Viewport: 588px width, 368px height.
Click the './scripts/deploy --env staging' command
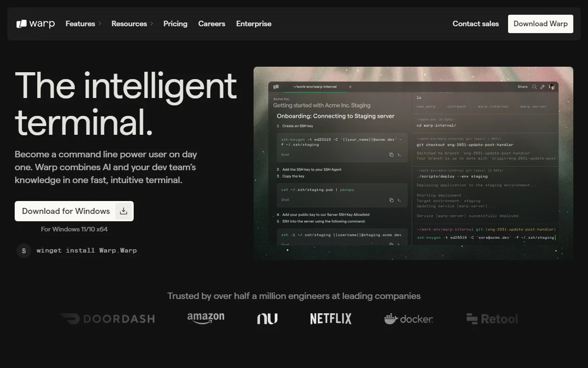[x=452, y=176]
